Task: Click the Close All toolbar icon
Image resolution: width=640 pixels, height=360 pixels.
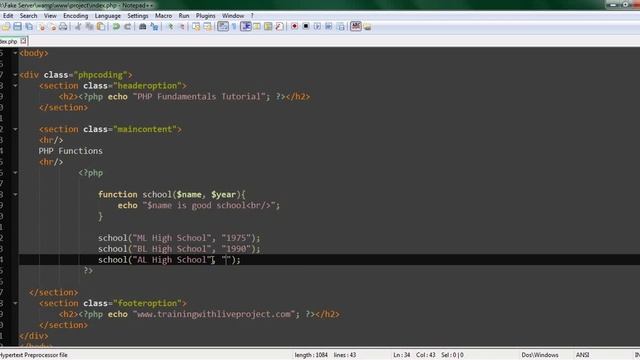Action: click(52, 27)
